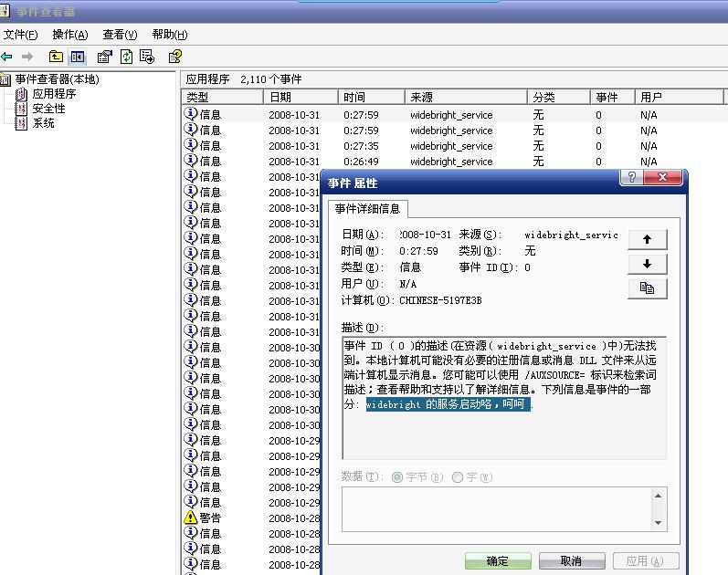Image resolution: width=728 pixels, height=575 pixels.
Task: Click the copy event details button
Action: pyautogui.click(x=648, y=288)
